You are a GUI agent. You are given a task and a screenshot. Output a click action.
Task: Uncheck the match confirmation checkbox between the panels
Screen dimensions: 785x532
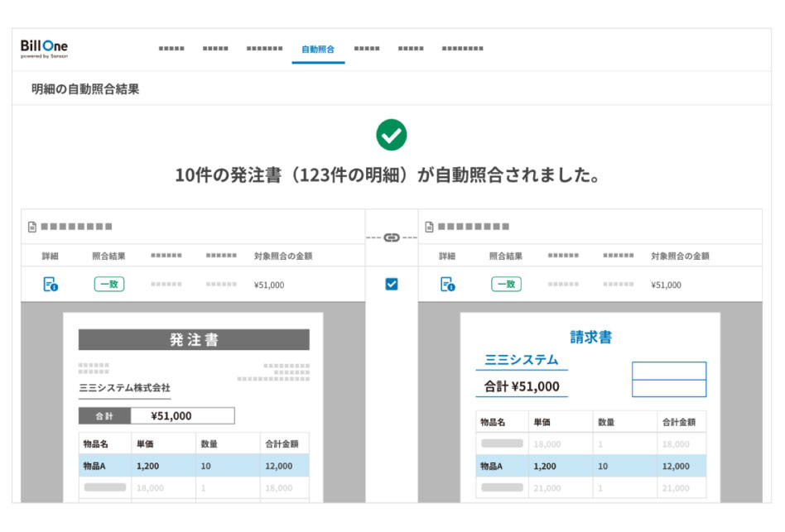392,283
